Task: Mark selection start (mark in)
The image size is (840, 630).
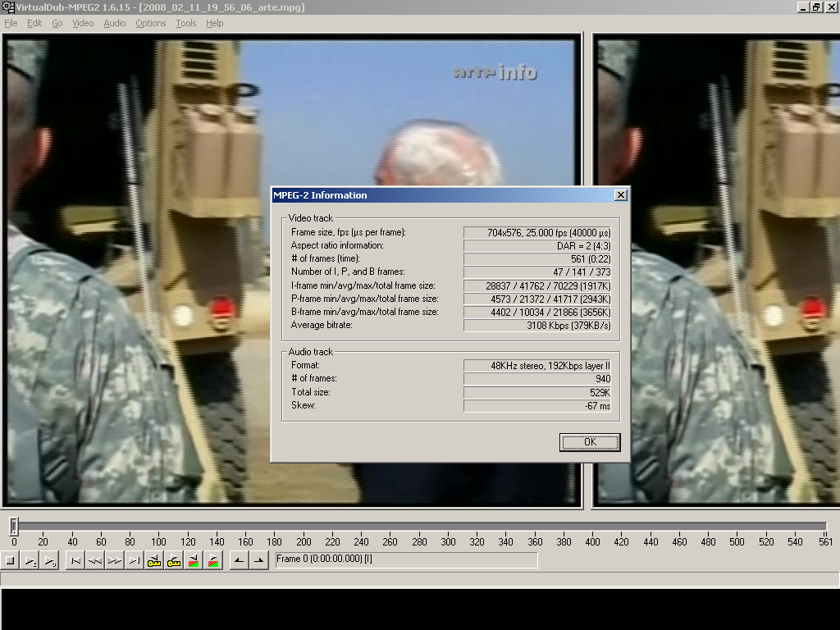Action: click(x=238, y=560)
